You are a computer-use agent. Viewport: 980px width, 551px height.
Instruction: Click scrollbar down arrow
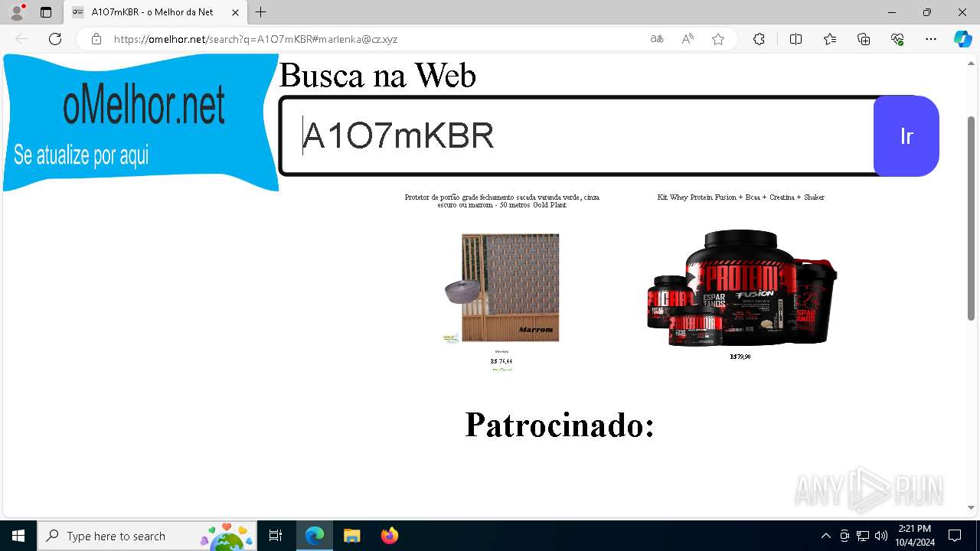click(x=972, y=508)
